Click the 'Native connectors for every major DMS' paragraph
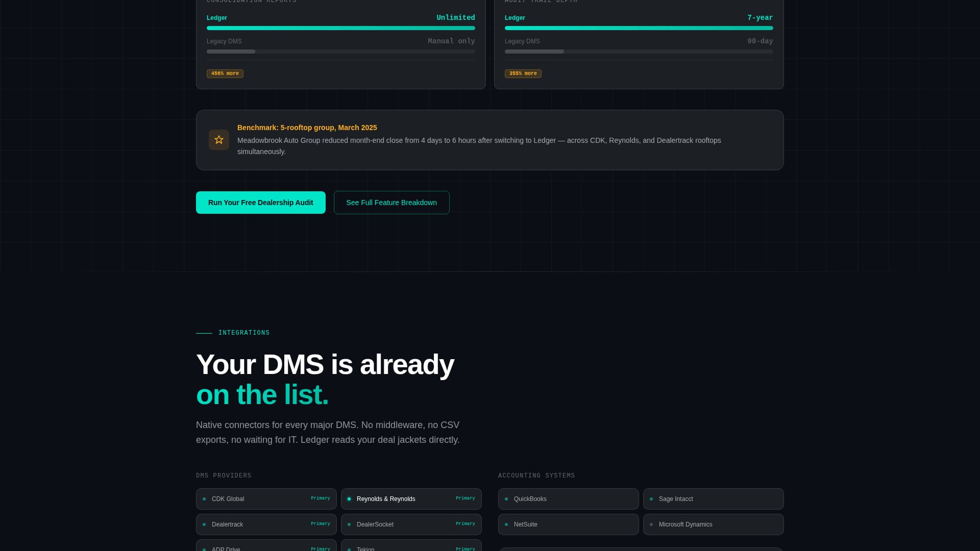This screenshot has width=980, height=551. click(x=328, y=432)
